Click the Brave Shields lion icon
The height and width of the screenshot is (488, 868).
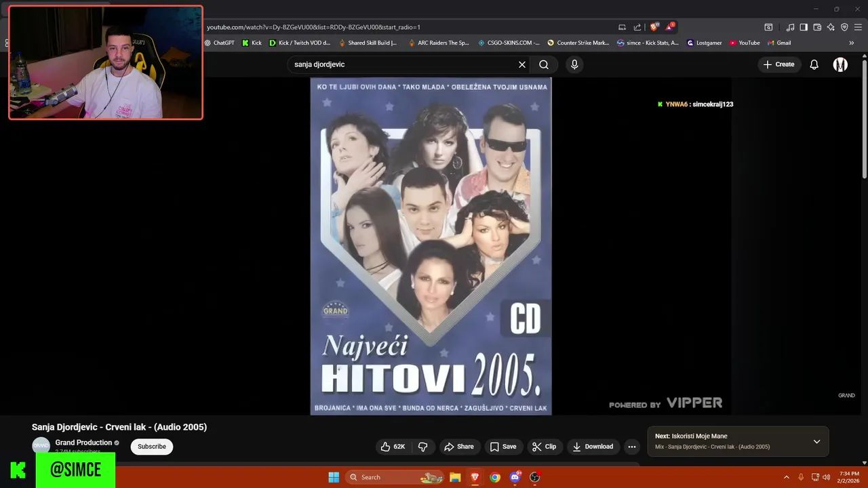click(x=654, y=27)
